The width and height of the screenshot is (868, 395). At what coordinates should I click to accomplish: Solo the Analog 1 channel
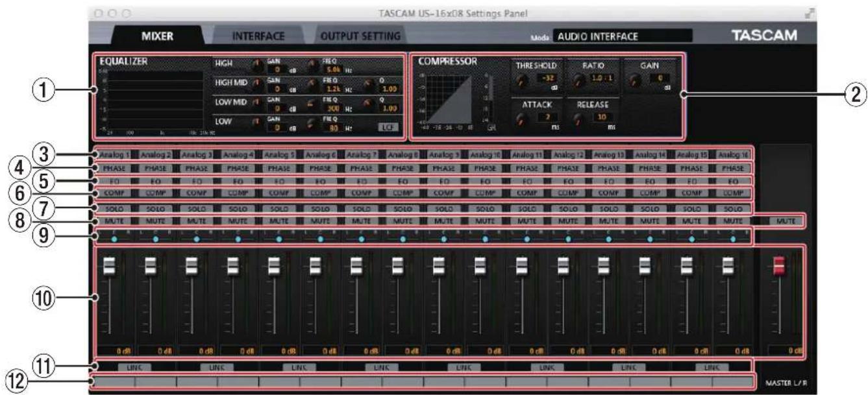[x=114, y=208]
